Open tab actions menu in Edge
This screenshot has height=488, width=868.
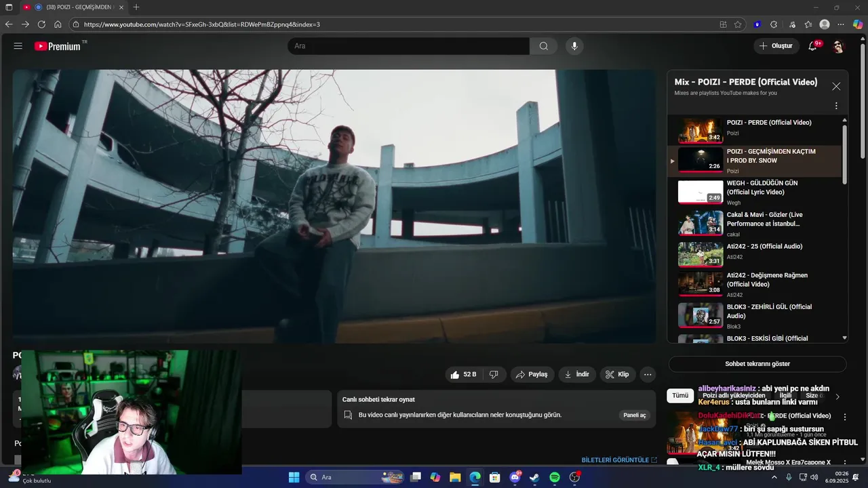click(9, 7)
